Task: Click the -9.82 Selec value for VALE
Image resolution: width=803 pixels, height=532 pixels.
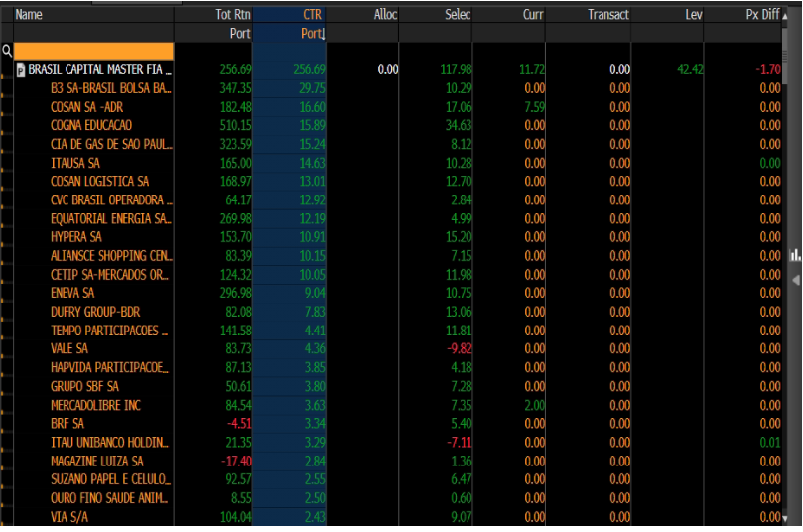Action: click(x=459, y=348)
